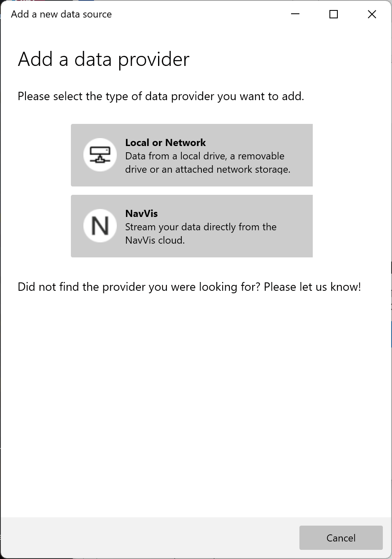The height and width of the screenshot is (559, 392).
Task: Click the 'Data from a local drive' description
Action: [205, 156]
